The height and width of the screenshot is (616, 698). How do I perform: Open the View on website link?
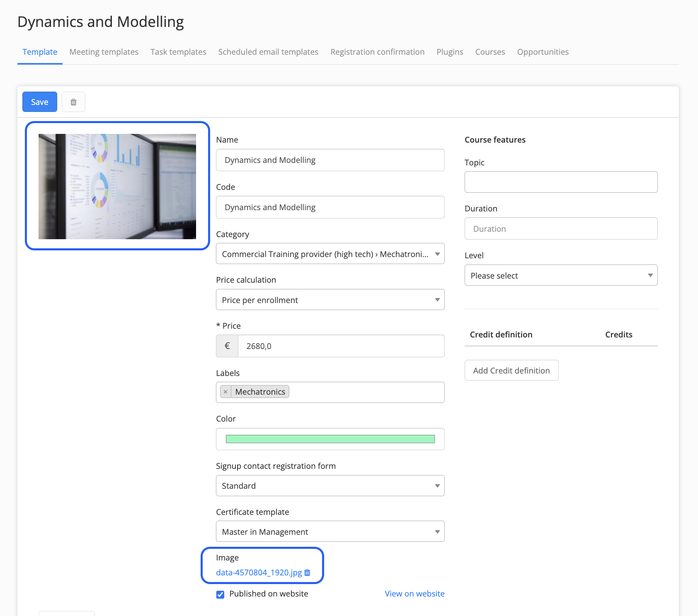coord(414,594)
